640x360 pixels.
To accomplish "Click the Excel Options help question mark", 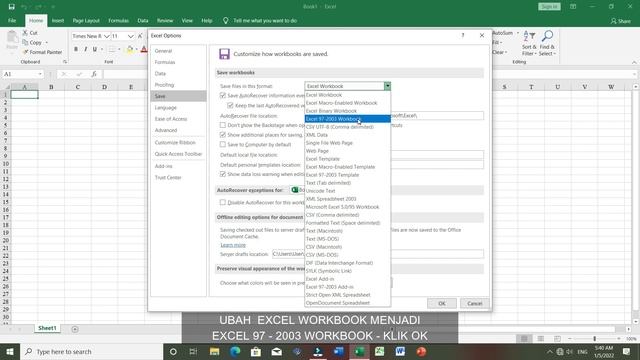I will coord(463,36).
